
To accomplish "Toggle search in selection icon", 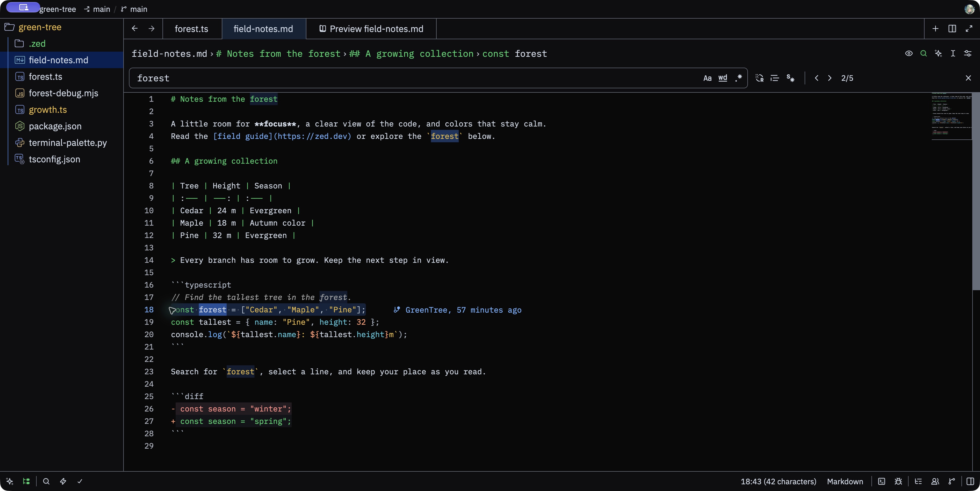I will coord(775,78).
